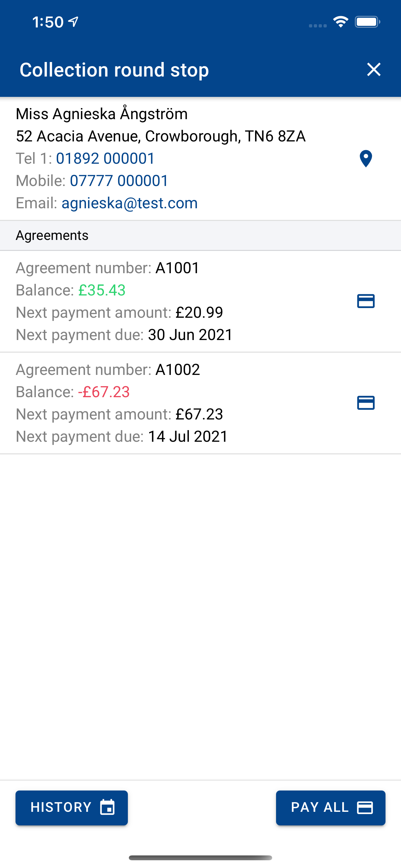Email agnieska@test.com
Image resolution: width=401 pixels, height=868 pixels.
tap(129, 203)
